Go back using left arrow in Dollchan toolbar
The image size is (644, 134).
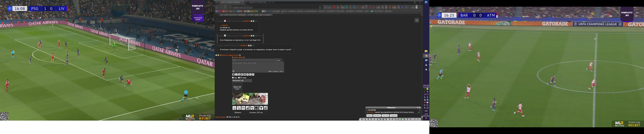tap(379, 119)
